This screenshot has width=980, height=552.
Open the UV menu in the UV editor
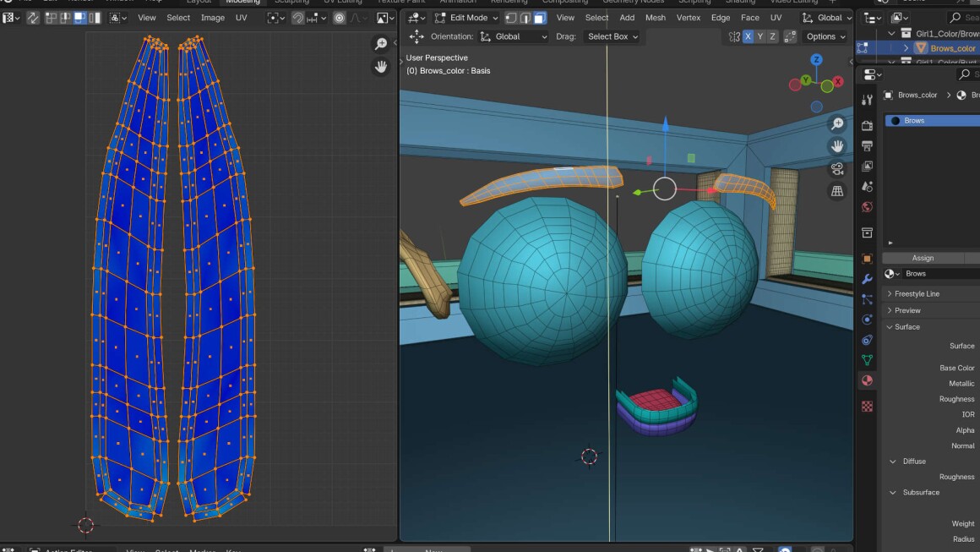click(x=242, y=18)
